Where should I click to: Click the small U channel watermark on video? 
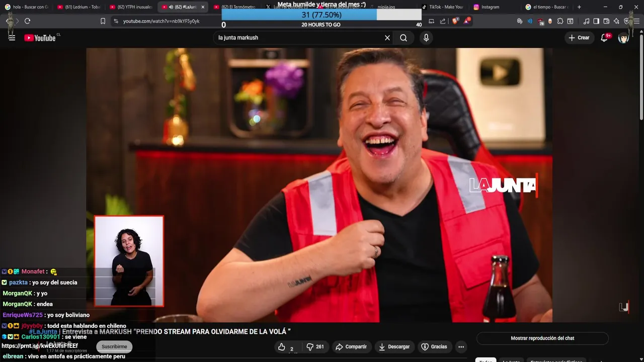pyautogui.click(x=624, y=307)
